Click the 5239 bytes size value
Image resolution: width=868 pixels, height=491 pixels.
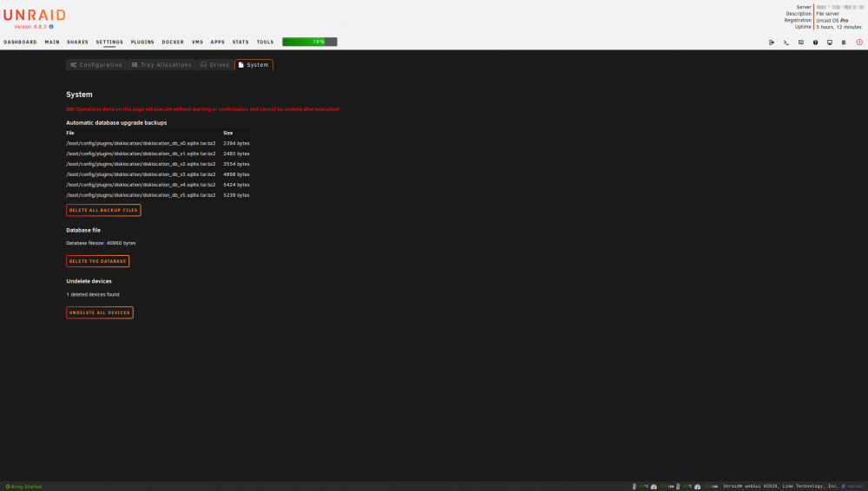[236, 195]
